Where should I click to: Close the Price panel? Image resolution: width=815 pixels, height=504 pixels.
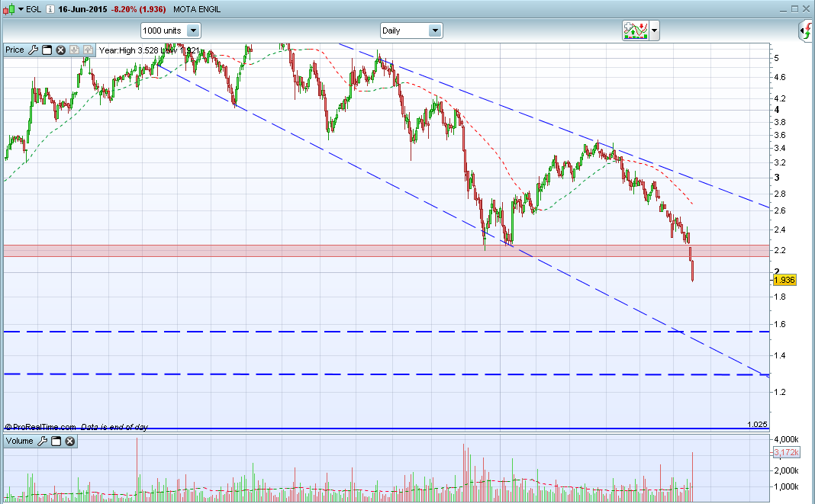click(60, 50)
